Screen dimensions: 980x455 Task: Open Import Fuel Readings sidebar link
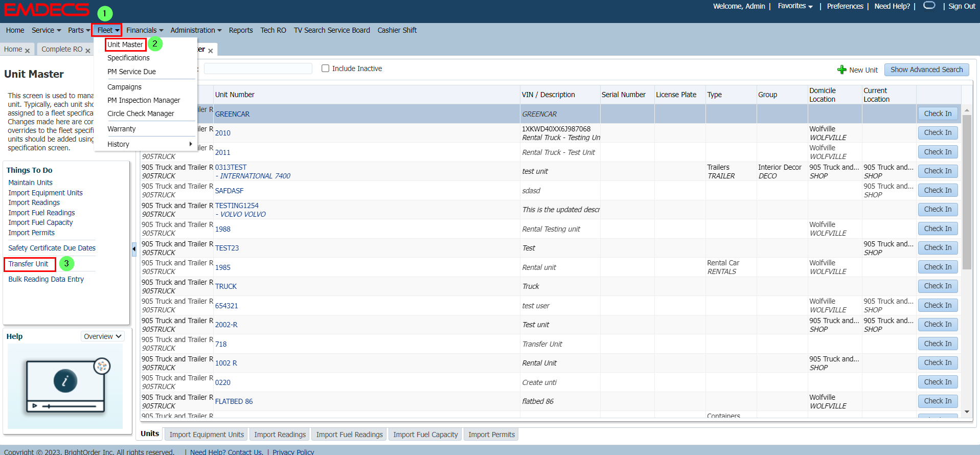41,213
